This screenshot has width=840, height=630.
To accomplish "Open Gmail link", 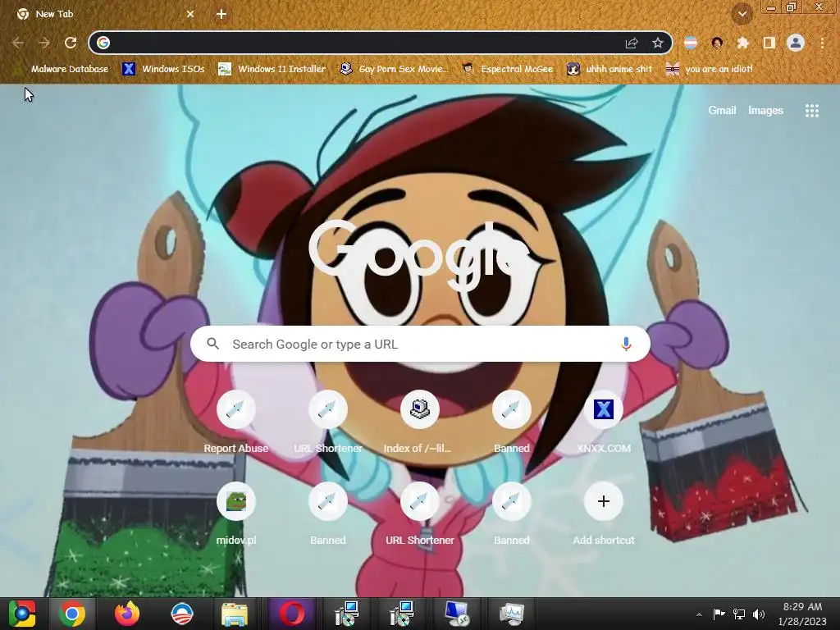I will tap(722, 111).
